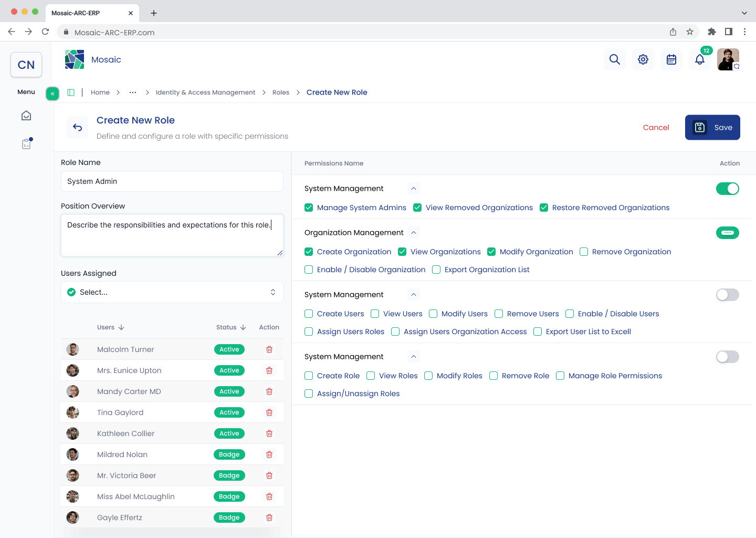Toggle the Organization Management switch
The width and height of the screenshot is (756, 538).
[x=728, y=233]
